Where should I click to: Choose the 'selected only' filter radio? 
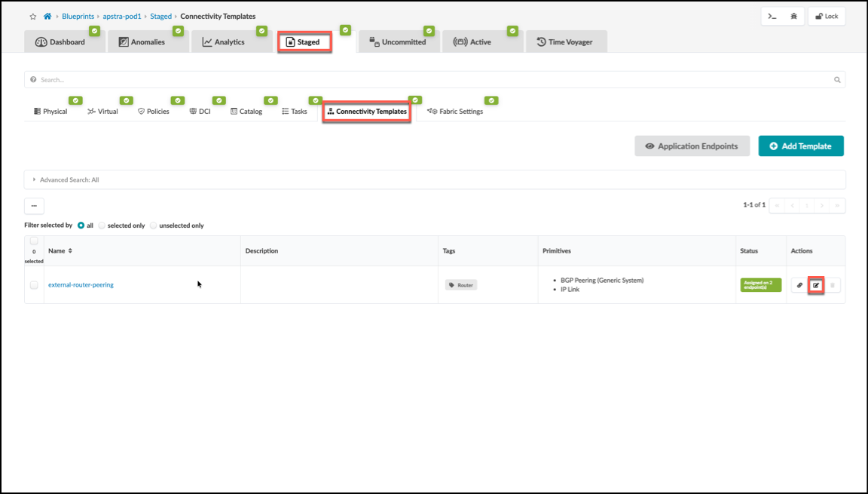click(x=102, y=226)
